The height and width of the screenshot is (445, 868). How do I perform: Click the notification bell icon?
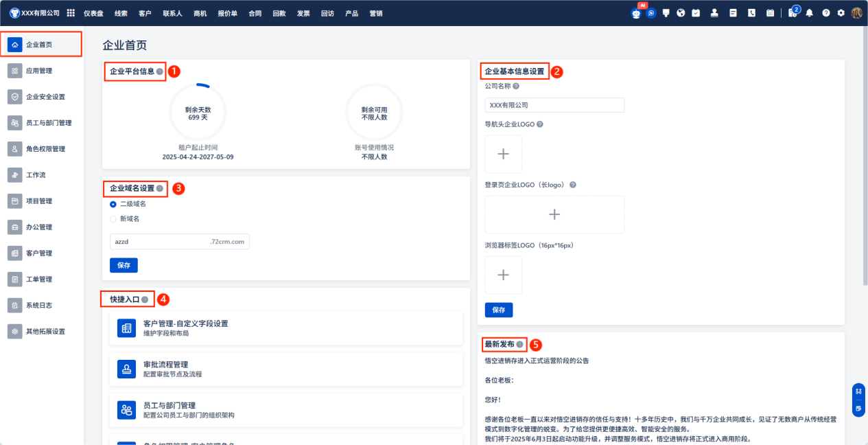pos(810,13)
